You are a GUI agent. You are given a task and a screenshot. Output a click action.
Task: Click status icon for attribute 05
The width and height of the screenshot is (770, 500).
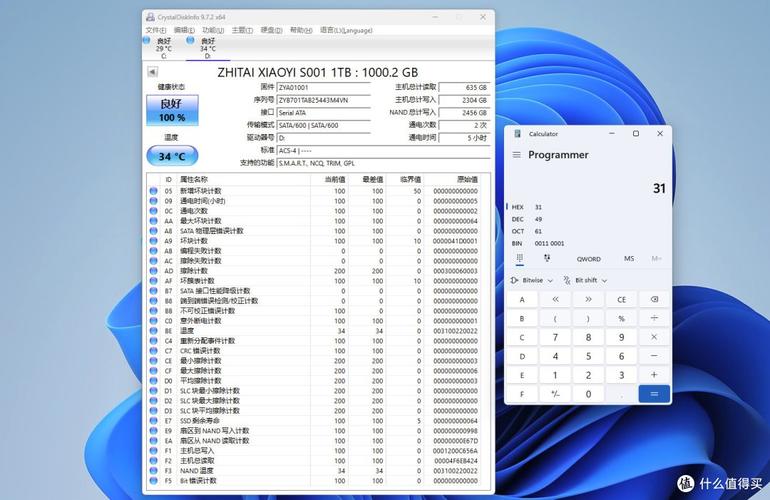153,191
